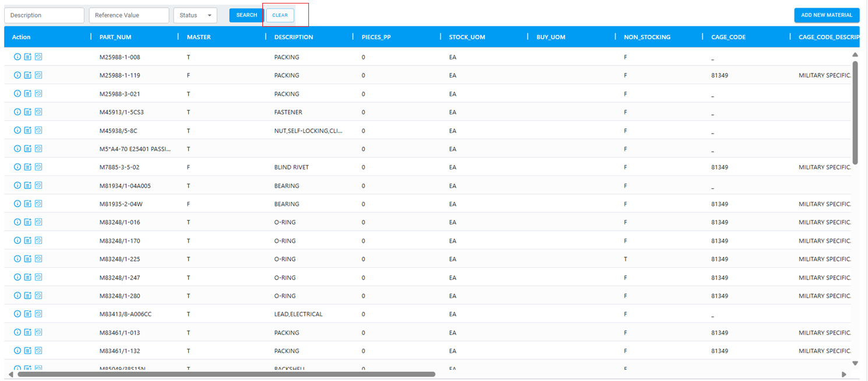Click the add-note icon for M25988-1-119
This screenshot has height=381, width=868.
click(x=27, y=75)
